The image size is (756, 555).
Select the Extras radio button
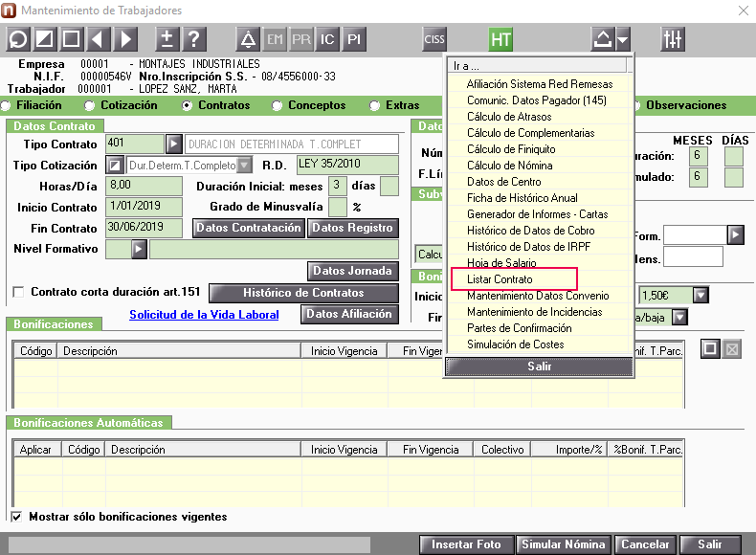[374, 105]
